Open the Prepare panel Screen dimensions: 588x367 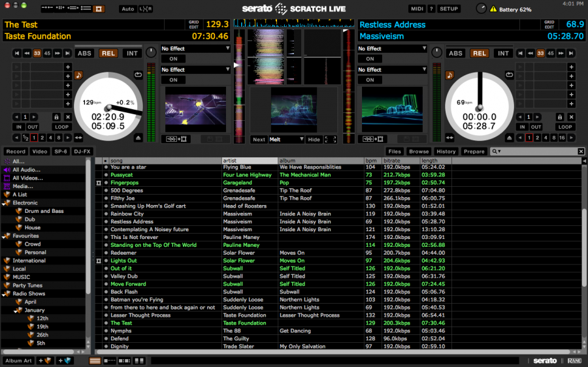click(x=474, y=152)
